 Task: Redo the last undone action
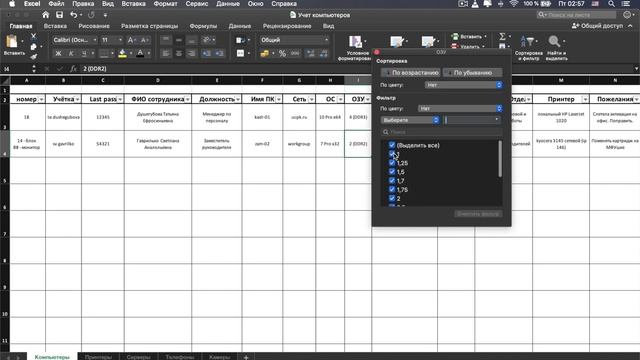(91, 15)
